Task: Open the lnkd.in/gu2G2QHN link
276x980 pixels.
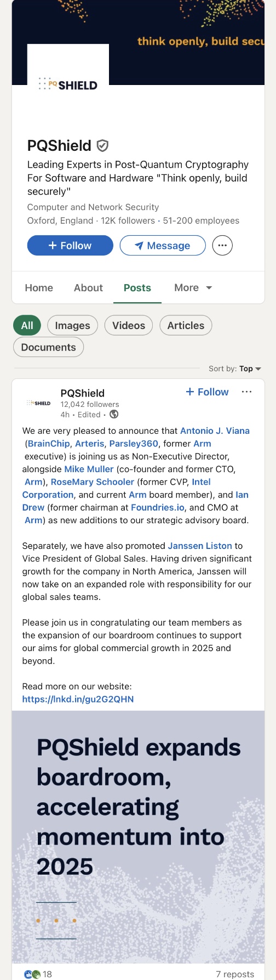Action: coord(78,699)
